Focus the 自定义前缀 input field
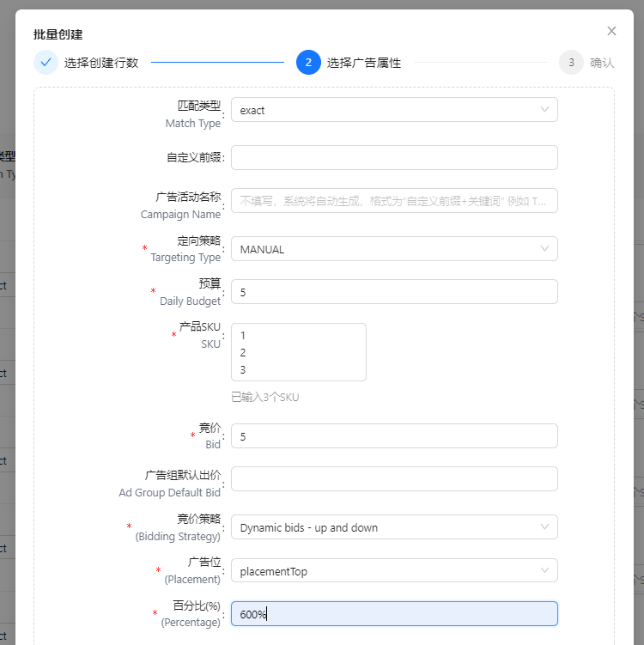This screenshot has width=644, height=645. click(x=394, y=157)
